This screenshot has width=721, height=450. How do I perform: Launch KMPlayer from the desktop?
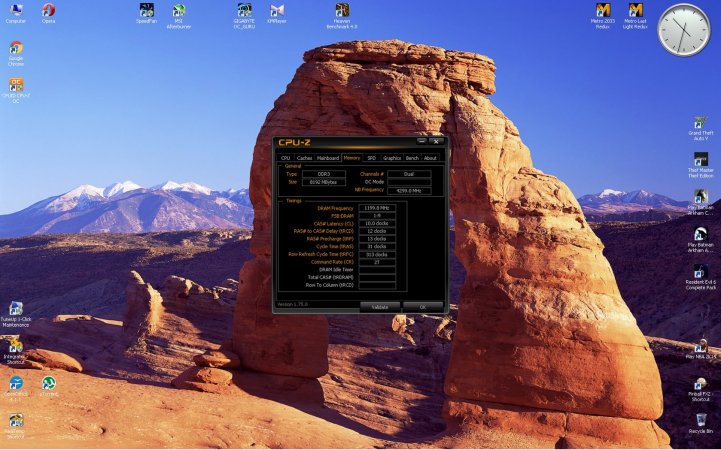coord(277,13)
